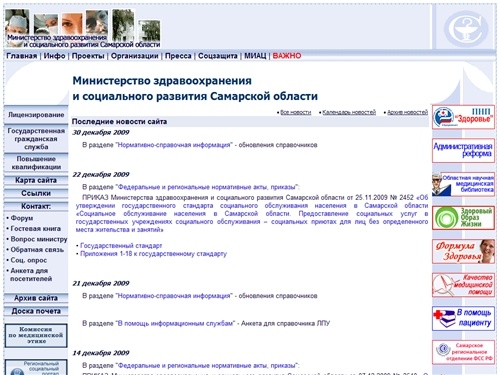Image resolution: width=500 pixels, height=375 pixels.
Task: Open Контакт in the sidebar
Action: [36, 206]
